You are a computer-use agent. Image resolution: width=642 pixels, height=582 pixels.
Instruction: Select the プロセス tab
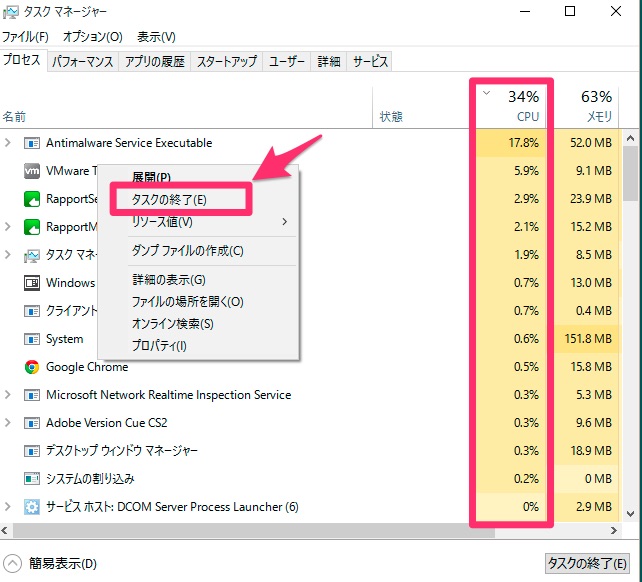click(22, 60)
